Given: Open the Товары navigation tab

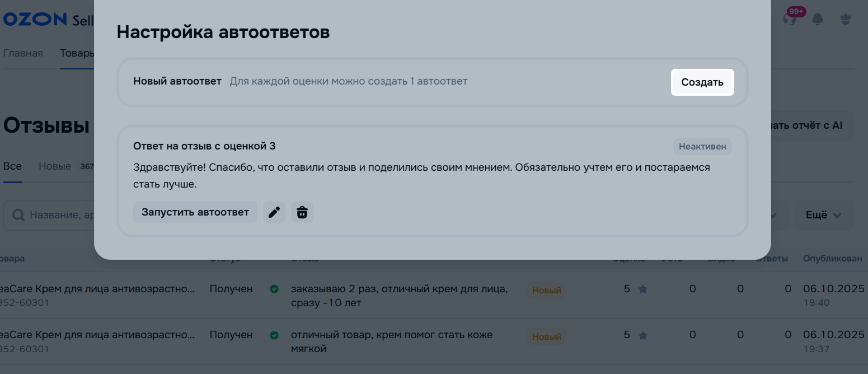Looking at the screenshot, I should tap(77, 53).
